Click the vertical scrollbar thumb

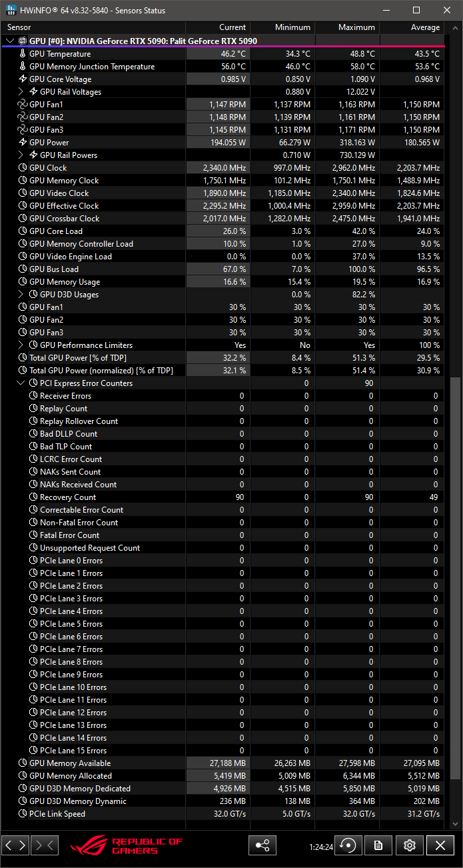tap(456, 578)
